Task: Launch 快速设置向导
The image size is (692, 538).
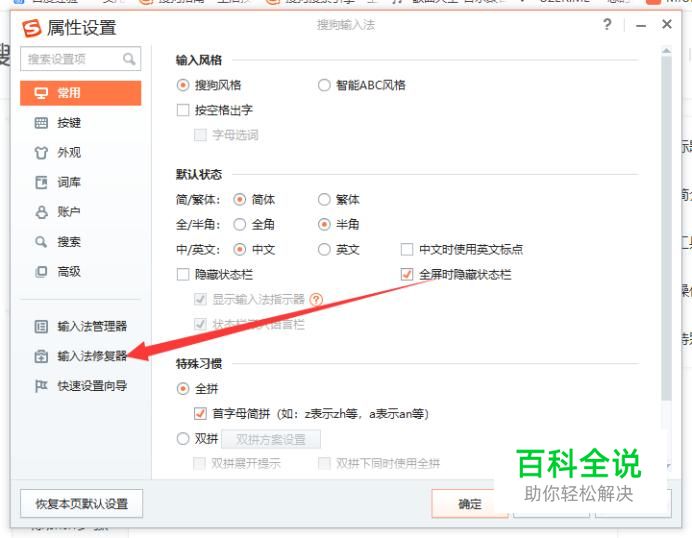Action: [x=92, y=386]
